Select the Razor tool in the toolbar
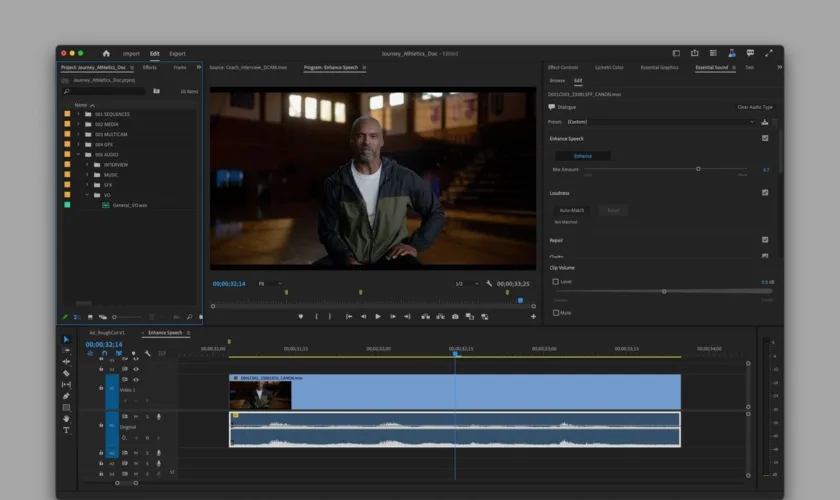The height and width of the screenshot is (500, 840). pyautogui.click(x=66, y=373)
